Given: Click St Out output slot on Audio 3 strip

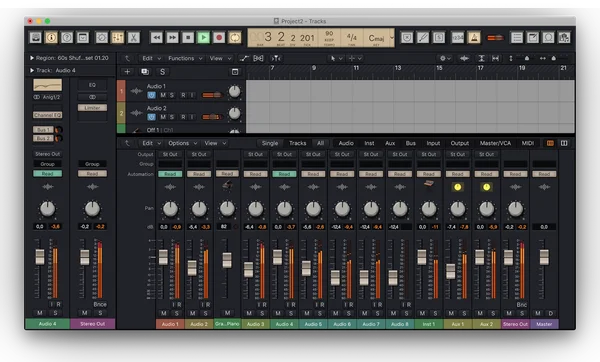Looking at the screenshot, I should click(255, 154).
